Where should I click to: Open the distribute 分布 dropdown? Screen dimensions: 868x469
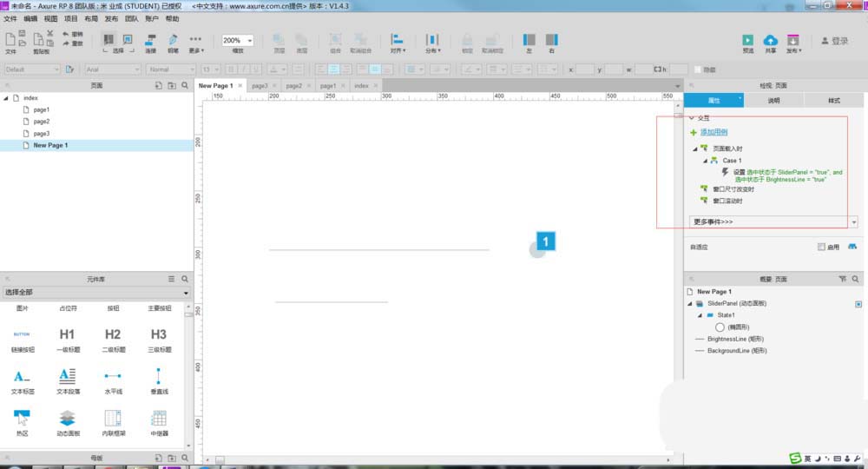coord(432,43)
